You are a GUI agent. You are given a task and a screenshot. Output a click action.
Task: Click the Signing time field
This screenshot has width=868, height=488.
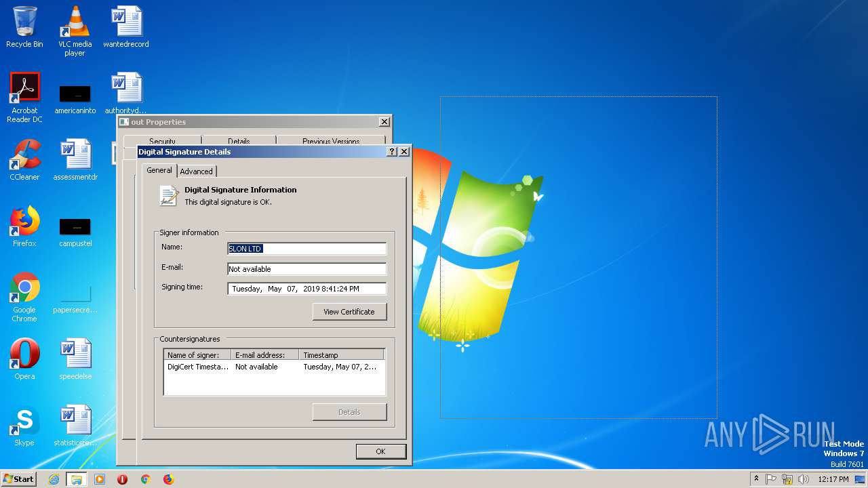pyautogui.click(x=307, y=289)
